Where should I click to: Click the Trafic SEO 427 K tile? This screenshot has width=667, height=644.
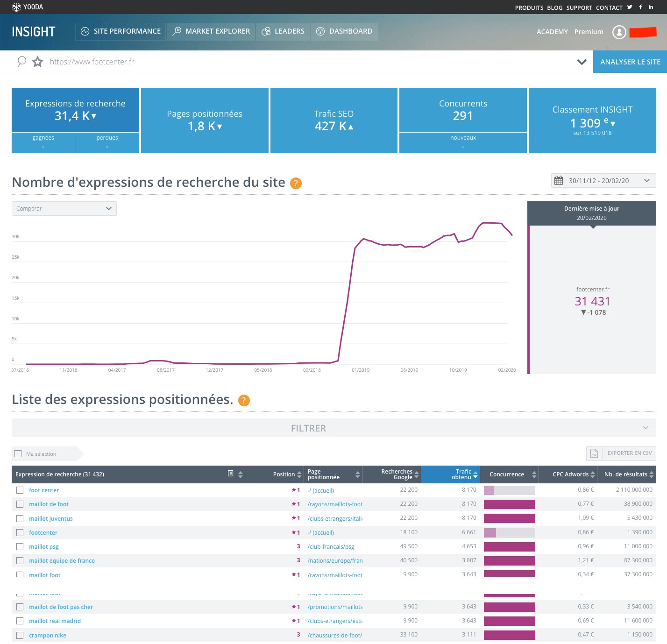point(334,120)
